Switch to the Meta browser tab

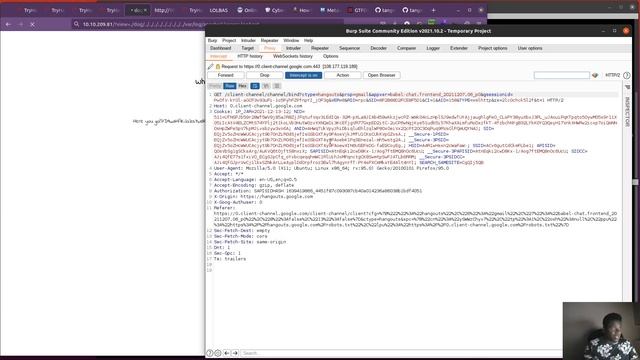pos(330,10)
